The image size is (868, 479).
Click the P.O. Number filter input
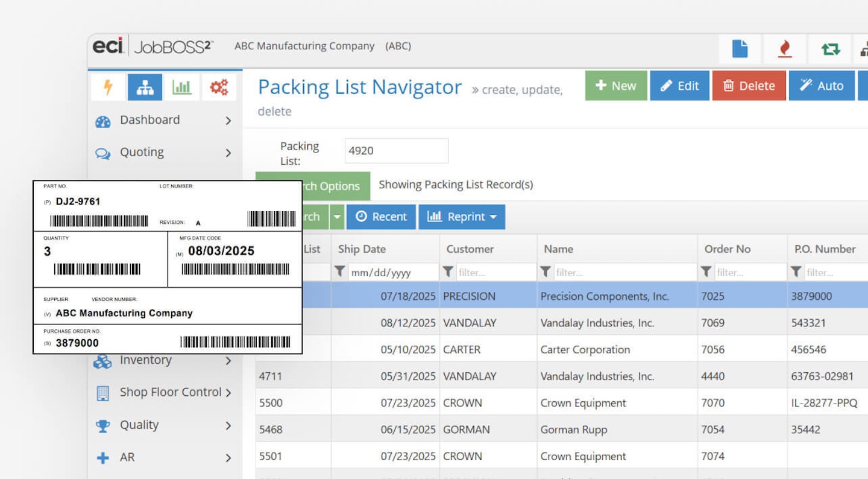(x=836, y=272)
